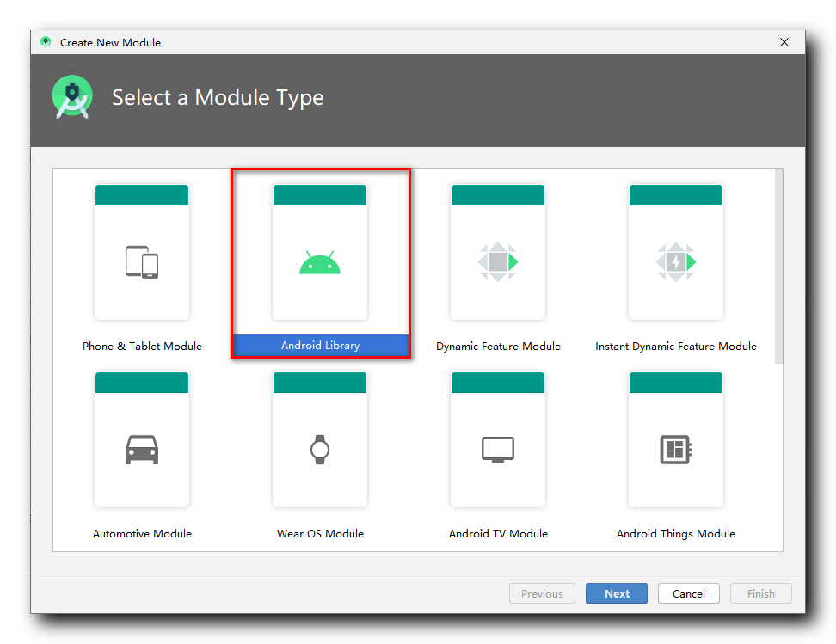Click the Android Things Module label
This screenshot has width=836, height=644.
[676, 534]
